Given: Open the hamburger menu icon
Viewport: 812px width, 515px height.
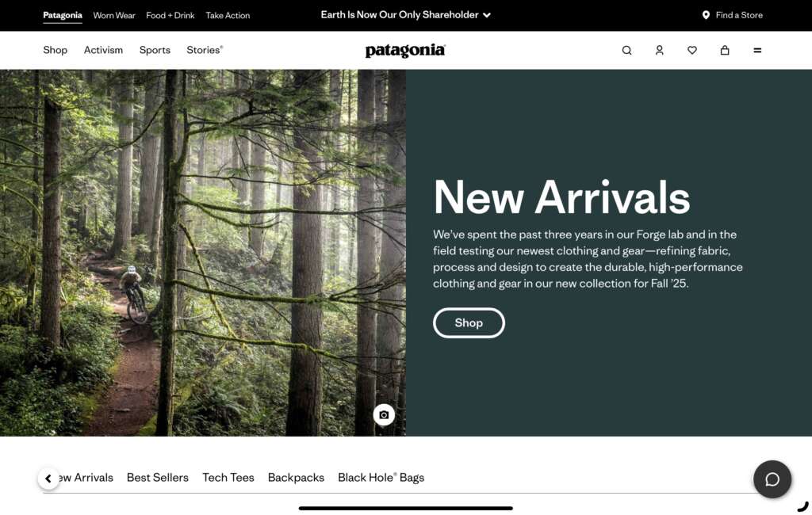Looking at the screenshot, I should [x=757, y=50].
